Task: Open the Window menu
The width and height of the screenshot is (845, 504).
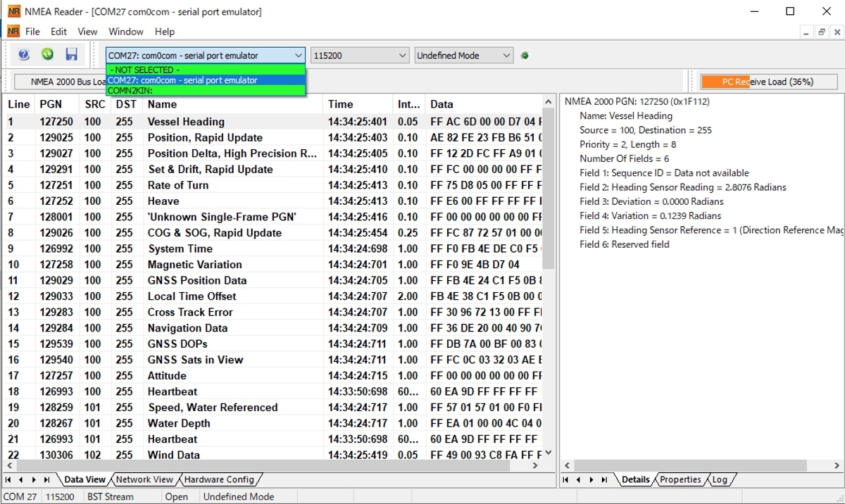Action: tap(126, 32)
